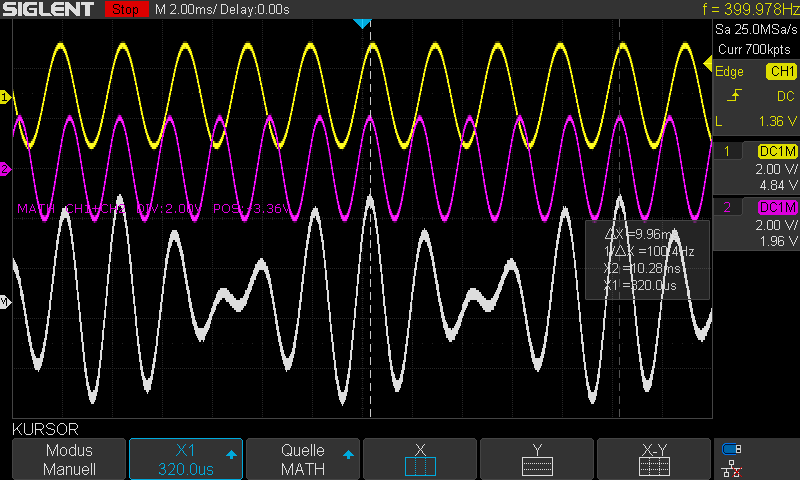The image size is (800, 480).
Task: Click the MATH CH1+CH2 label text
Action: [71, 209]
